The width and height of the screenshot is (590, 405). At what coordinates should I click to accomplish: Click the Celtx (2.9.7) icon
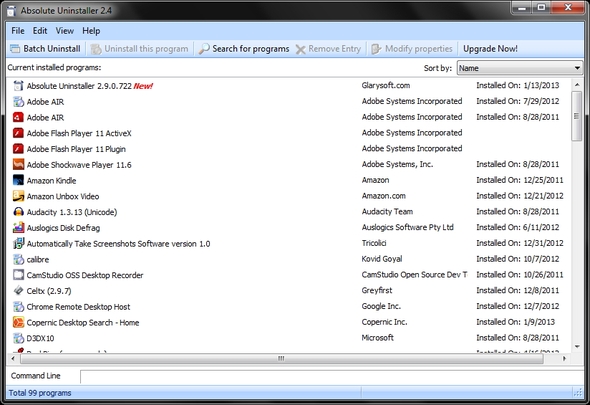tap(18, 291)
